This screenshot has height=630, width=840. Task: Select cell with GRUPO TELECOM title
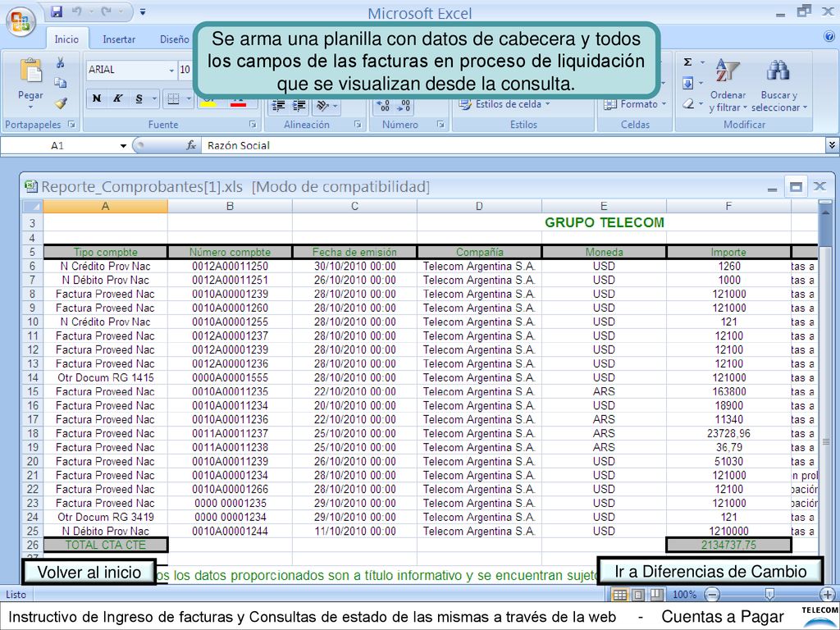point(605,223)
